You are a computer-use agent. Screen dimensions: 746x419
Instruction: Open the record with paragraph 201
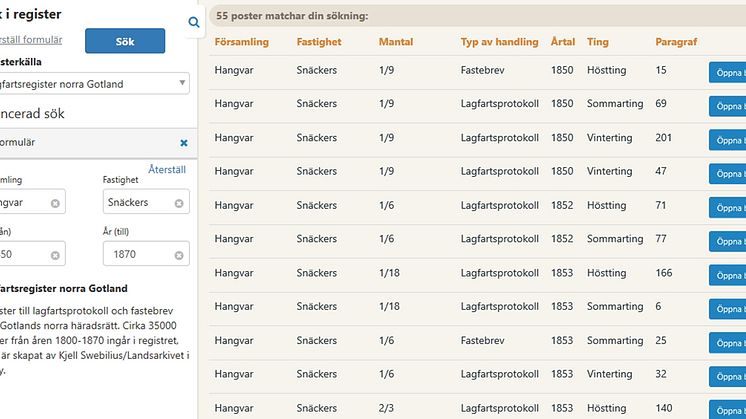click(727, 140)
